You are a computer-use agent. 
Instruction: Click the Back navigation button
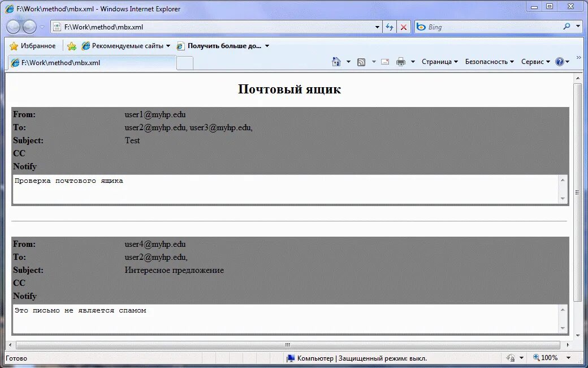point(13,27)
